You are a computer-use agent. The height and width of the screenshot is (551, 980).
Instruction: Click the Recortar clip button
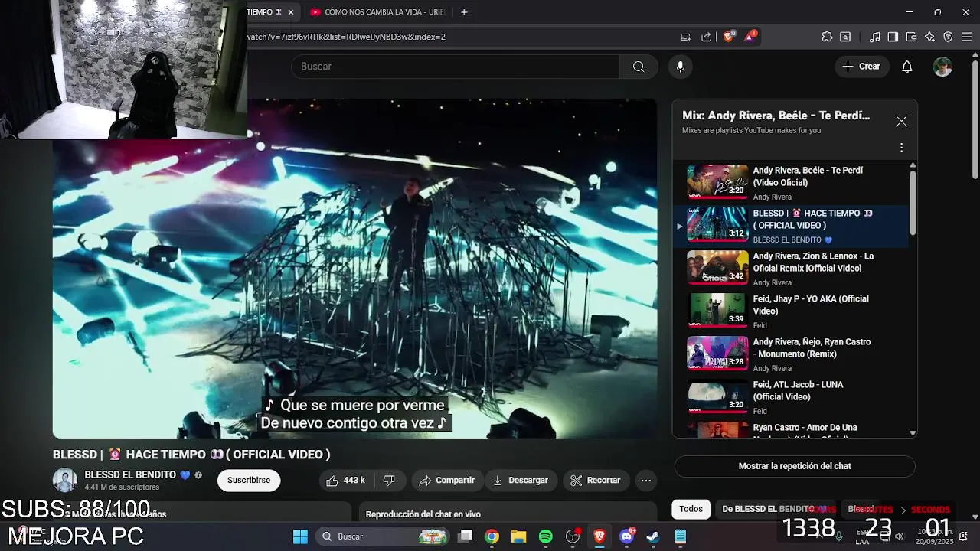(596, 480)
